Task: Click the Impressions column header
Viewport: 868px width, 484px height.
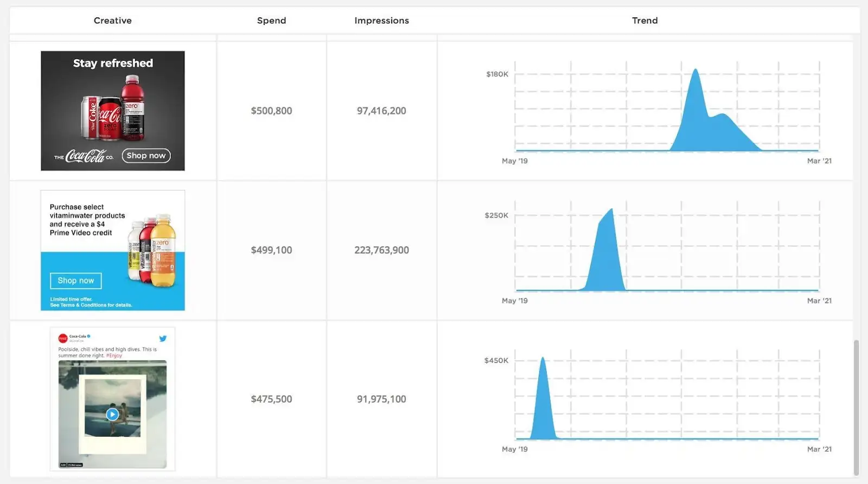Action: [381, 21]
